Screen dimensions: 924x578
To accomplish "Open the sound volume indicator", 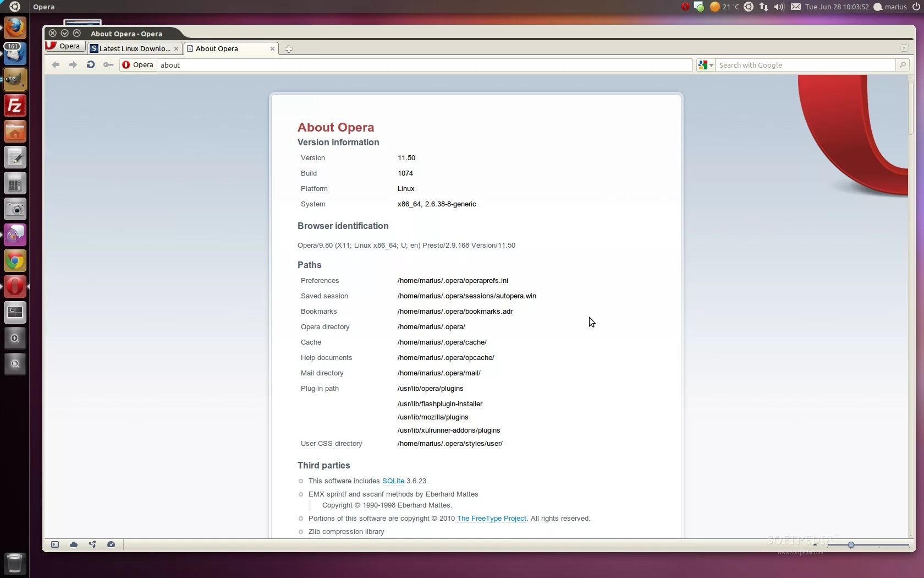I will point(779,7).
